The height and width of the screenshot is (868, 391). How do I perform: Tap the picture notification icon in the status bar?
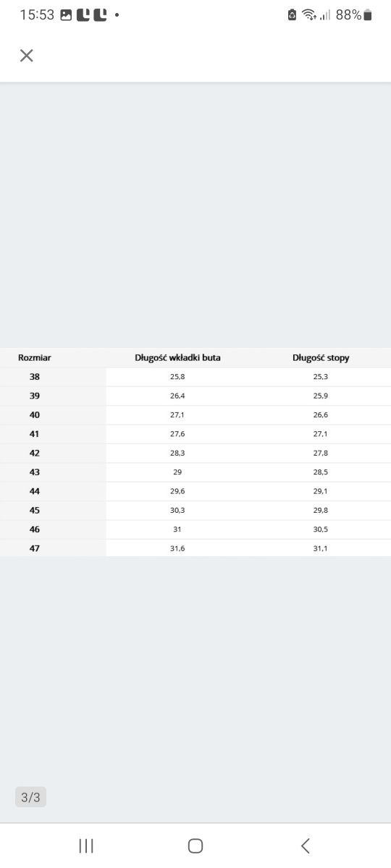[x=66, y=14]
